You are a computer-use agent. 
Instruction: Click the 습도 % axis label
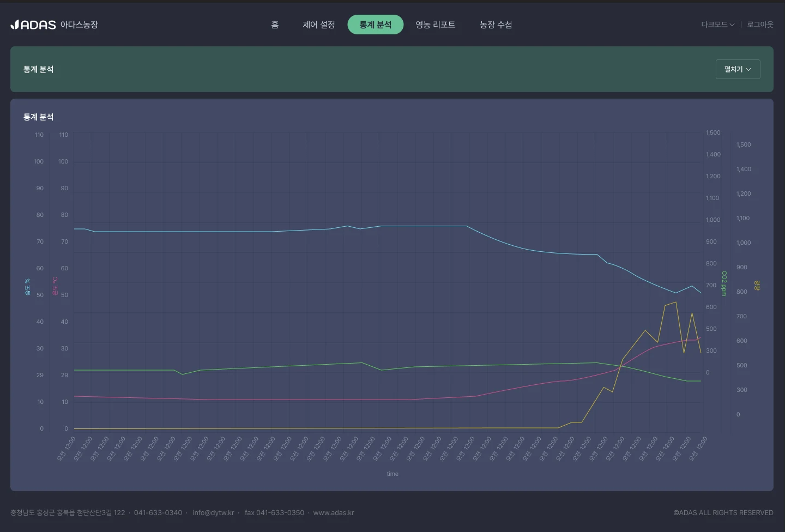click(27, 287)
